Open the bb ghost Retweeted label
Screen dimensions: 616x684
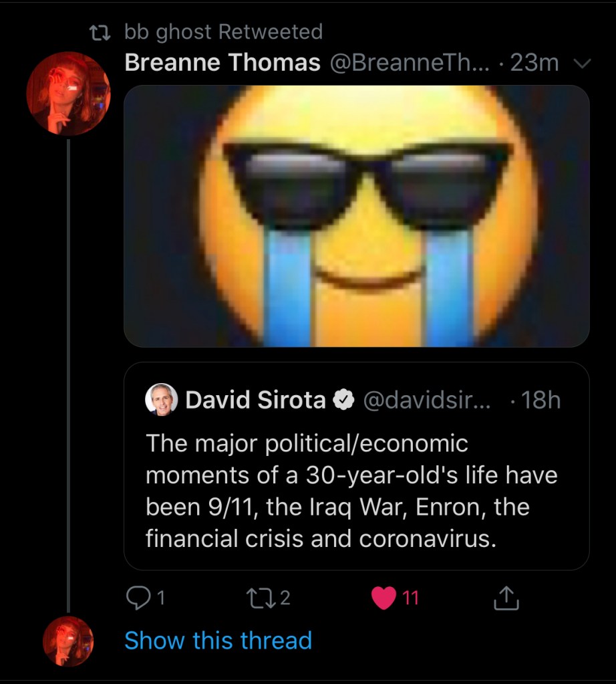pos(223,31)
